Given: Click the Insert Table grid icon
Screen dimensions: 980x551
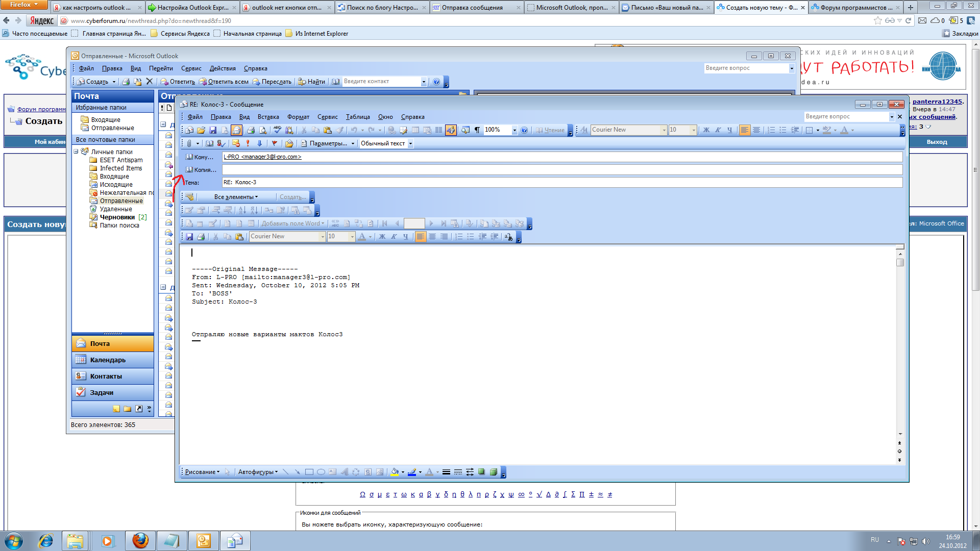Looking at the screenshot, I should [x=415, y=130].
